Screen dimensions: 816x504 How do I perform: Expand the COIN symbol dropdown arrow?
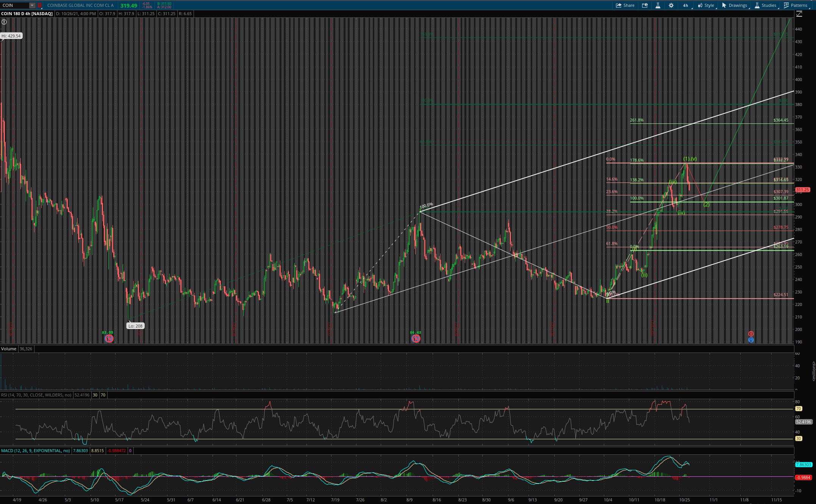[32, 5]
